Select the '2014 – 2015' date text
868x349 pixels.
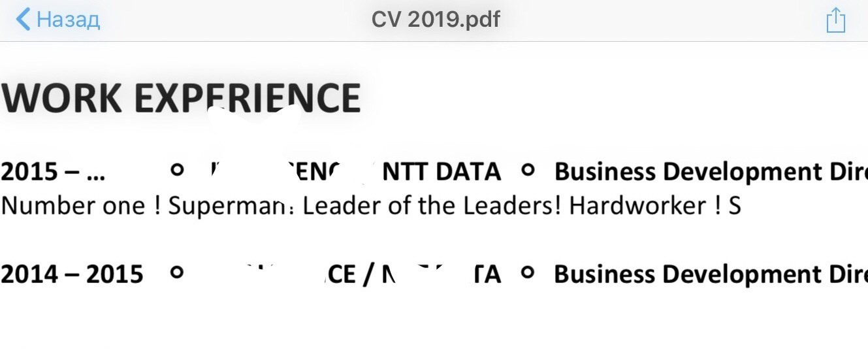[x=72, y=274]
